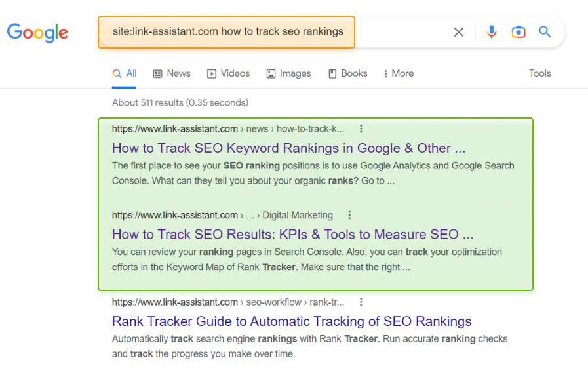This screenshot has height=375, width=588.
Task: Open search by image camera icon
Action: [519, 32]
